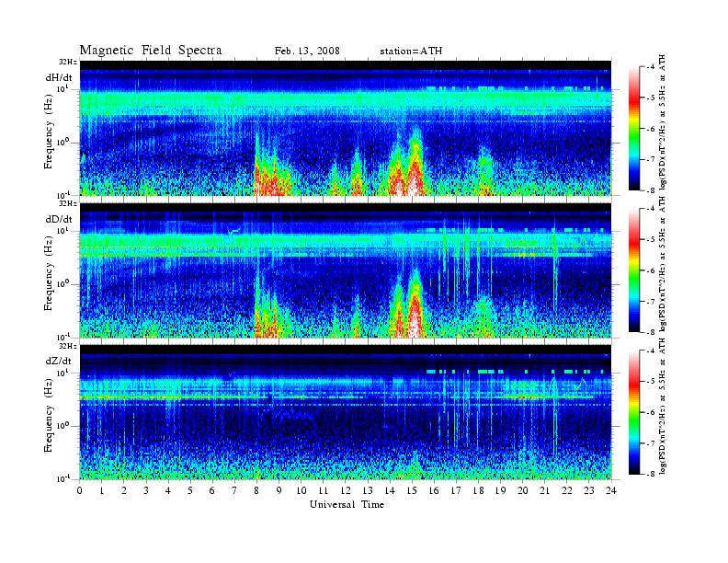Click hour tick label 3 on time axis

[x=146, y=490]
